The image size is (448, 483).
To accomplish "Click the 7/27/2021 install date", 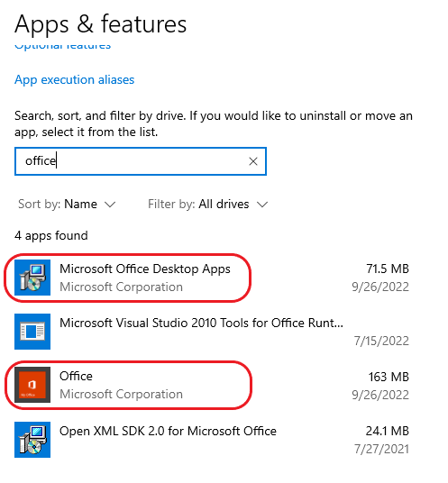I will pos(381,449).
